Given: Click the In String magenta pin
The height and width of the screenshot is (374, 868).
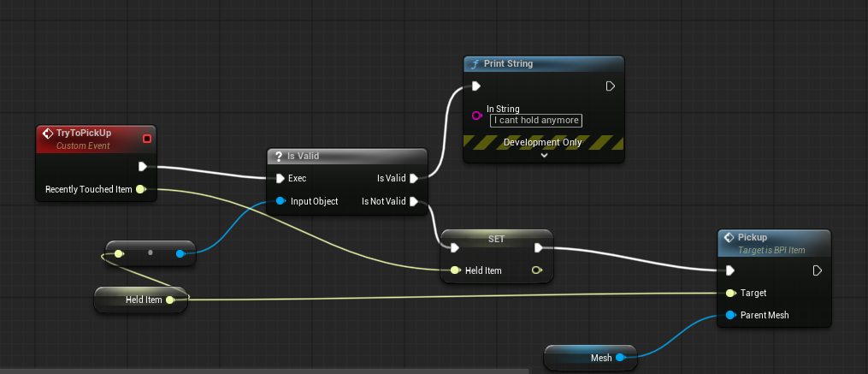Looking at the screenshot, I should (x=476, y=116).
